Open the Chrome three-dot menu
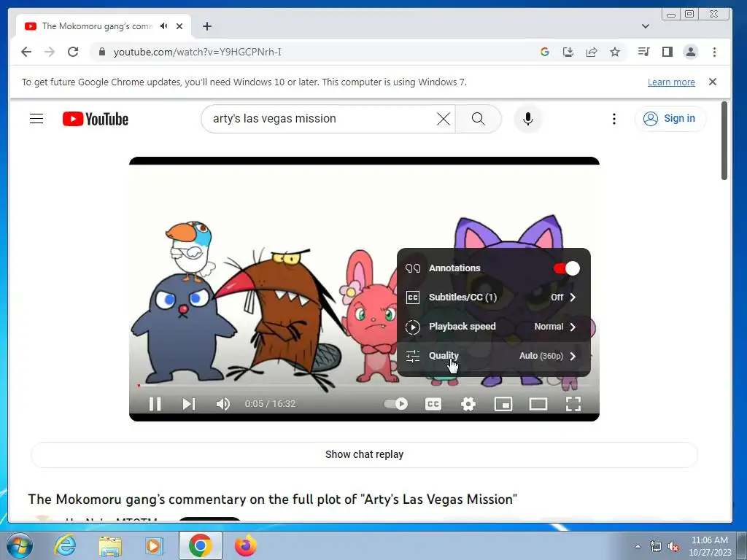This screenshot has height=560, width=747. (714, 52)
